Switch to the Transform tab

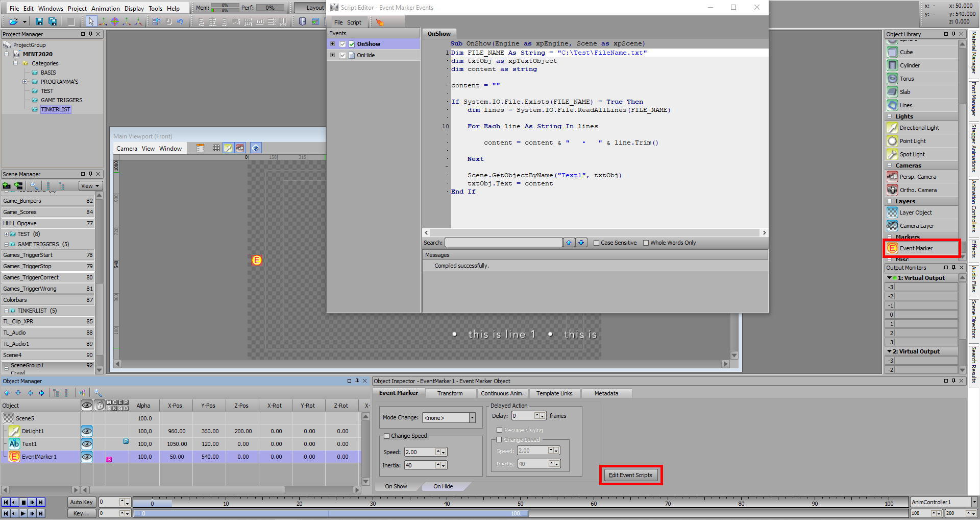point(450,393)
